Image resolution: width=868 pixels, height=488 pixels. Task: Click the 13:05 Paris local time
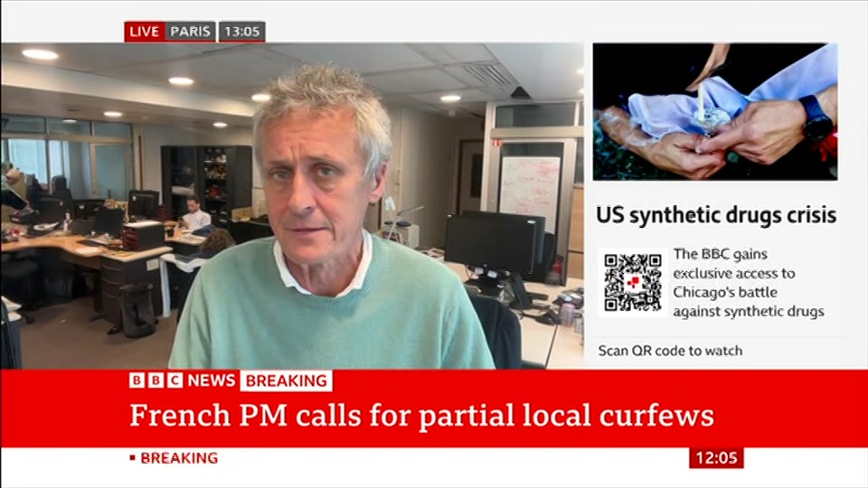click(242, 32)
